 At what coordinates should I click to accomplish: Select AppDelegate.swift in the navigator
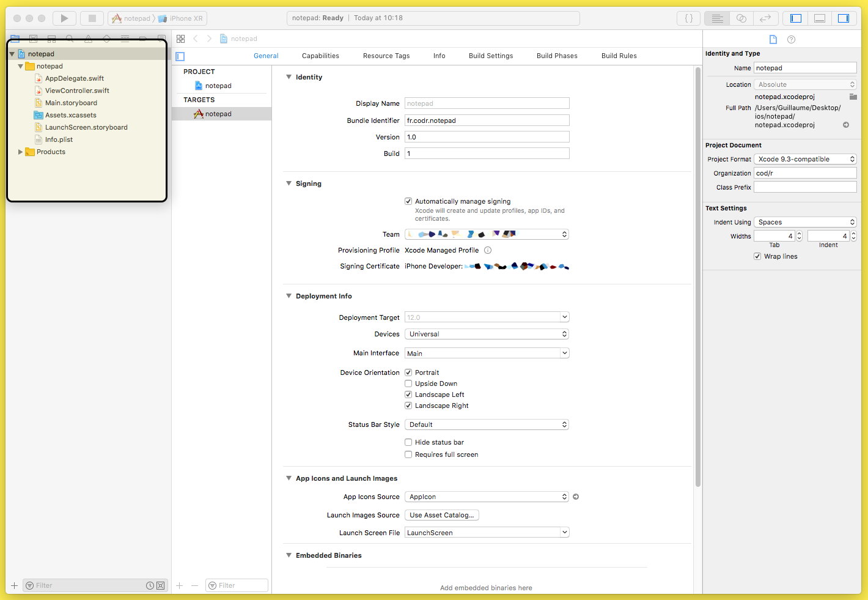74,78
